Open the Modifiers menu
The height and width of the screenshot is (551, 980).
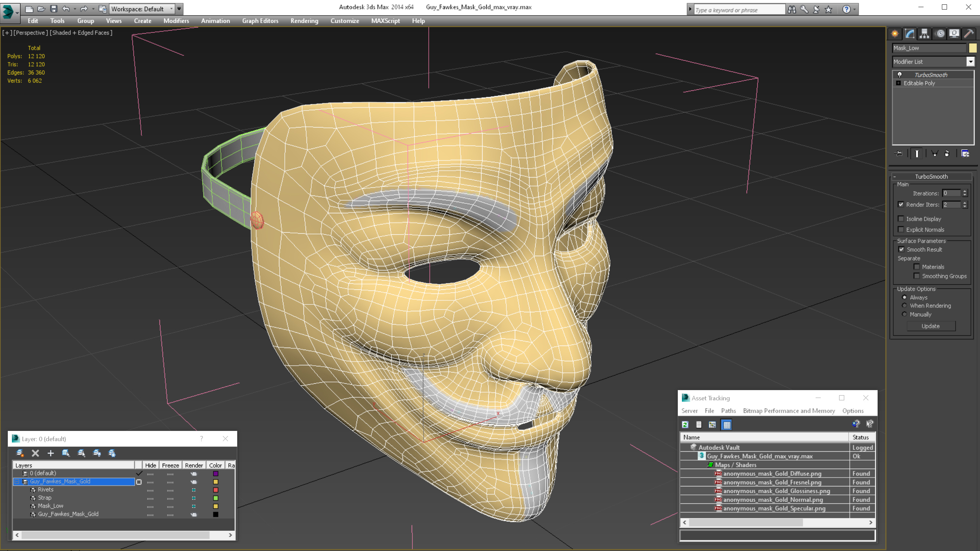(x=176, y=21)
